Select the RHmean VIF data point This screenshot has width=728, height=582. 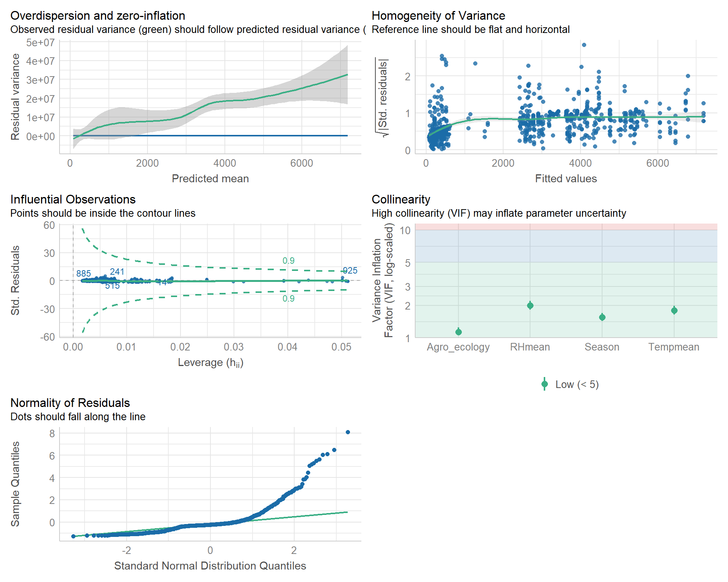(x=530, y=305)
